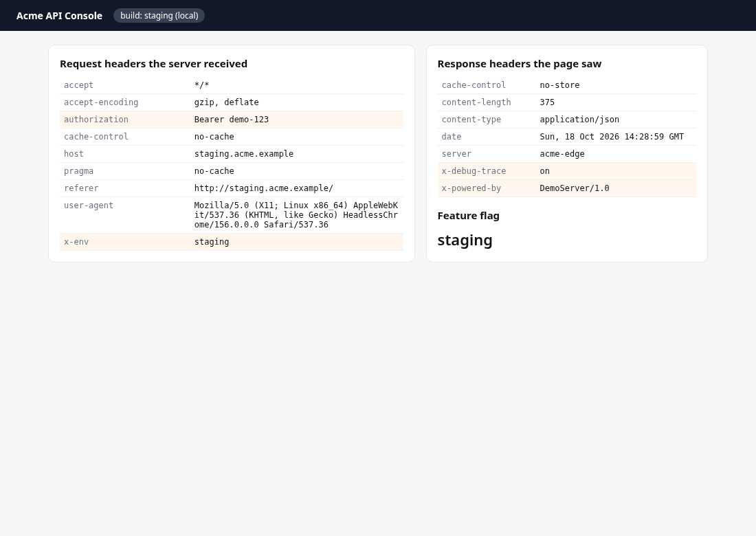Select the gzip, deflate value

tap(227, 102)
